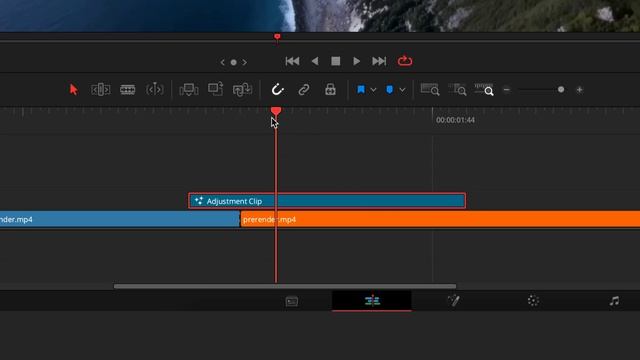Switch to the Edit page tab
Screen dimensions: 640x360
tap(372, 301)
